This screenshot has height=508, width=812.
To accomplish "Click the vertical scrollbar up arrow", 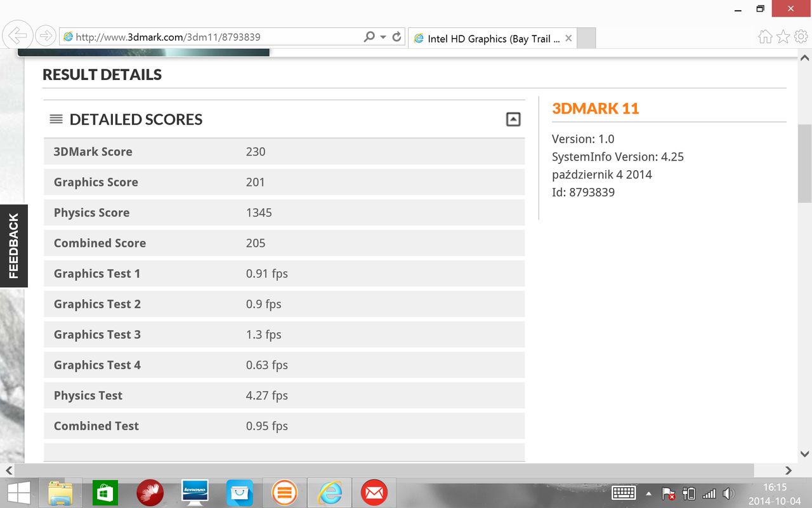I will pyautogui.click(x=805, y=58).
